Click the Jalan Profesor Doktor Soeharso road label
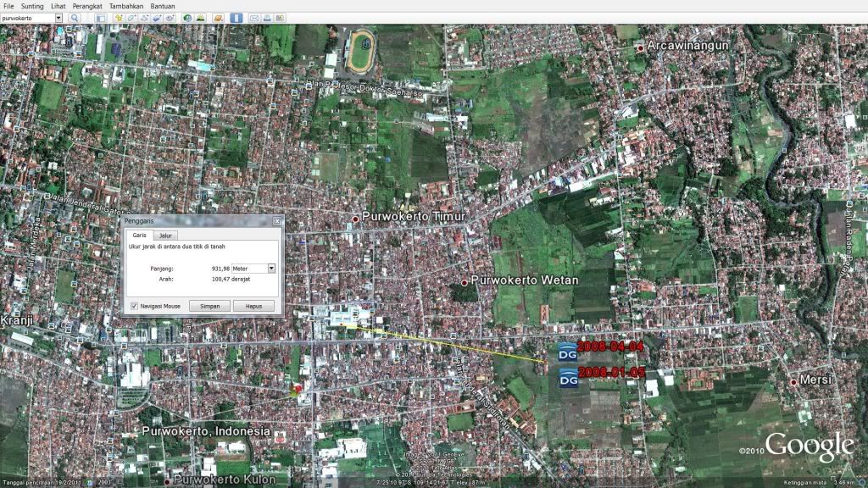Image resolution: width=868 pixels, height=488 pixels. coord(364,88)
